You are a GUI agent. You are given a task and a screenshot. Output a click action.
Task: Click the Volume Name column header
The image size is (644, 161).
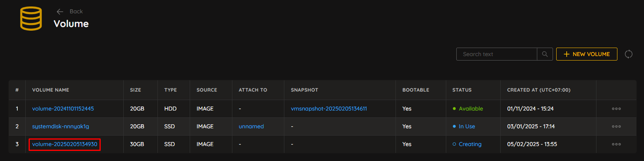[x=50, y=90]
